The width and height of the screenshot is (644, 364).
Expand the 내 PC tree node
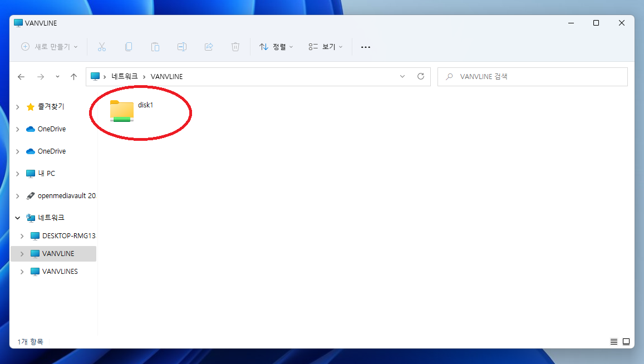(x=18, y=174)
